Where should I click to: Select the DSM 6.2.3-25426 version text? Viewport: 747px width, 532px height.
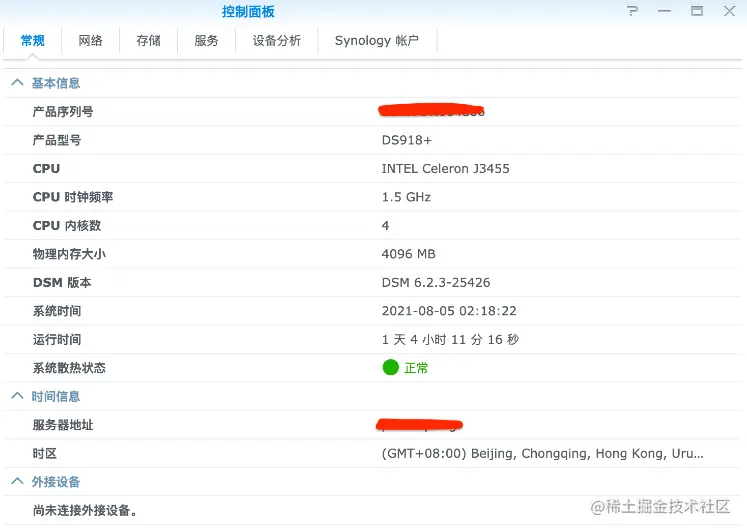click(x=436, y=282)
